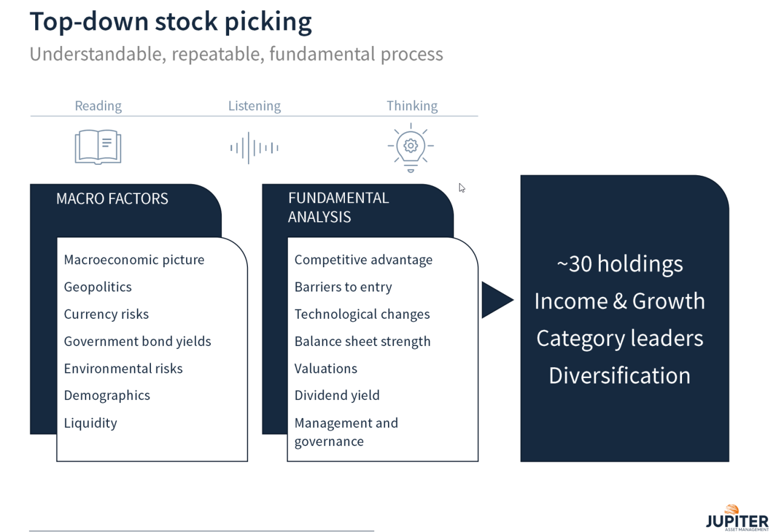Select the Reading heading label
776x532 pixels.
tap(98, 106)
